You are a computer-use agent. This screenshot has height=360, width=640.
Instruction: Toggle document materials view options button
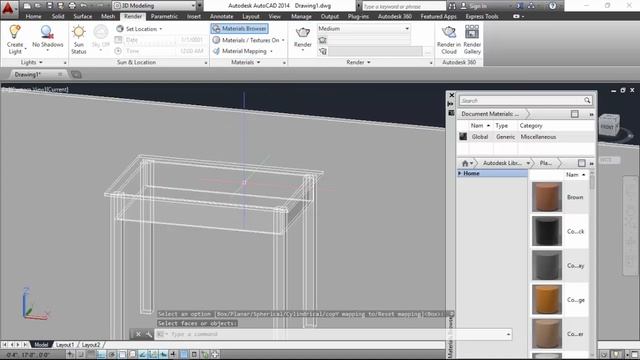pyautogui.click(x=574, y=114)
